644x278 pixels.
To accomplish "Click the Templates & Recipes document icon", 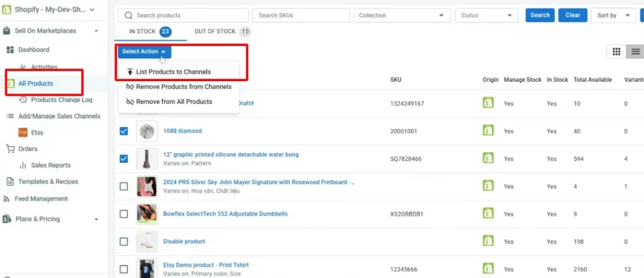I will [10, 182].
